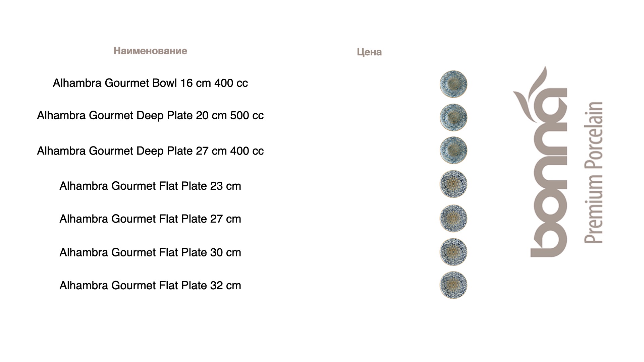Click the Alhambra Gourmet Bowl 16 cm thumbnail
The width and height of the screenshot is (644, 362).
point(453,84)
